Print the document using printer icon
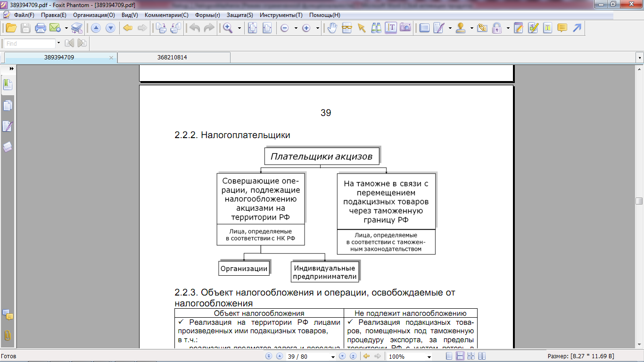This screenshot has width=644, height=362. pyautogui.click(x=41, y=28)
